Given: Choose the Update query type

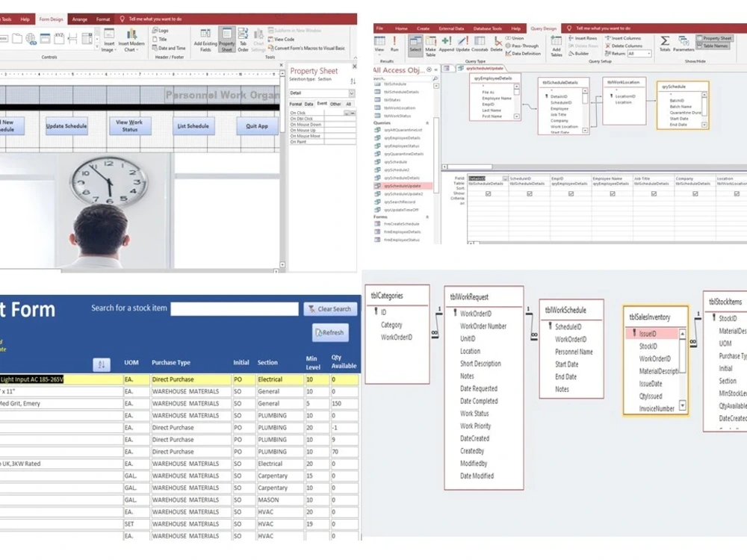Looking at the screenshot, I should [x=462, y=44].
